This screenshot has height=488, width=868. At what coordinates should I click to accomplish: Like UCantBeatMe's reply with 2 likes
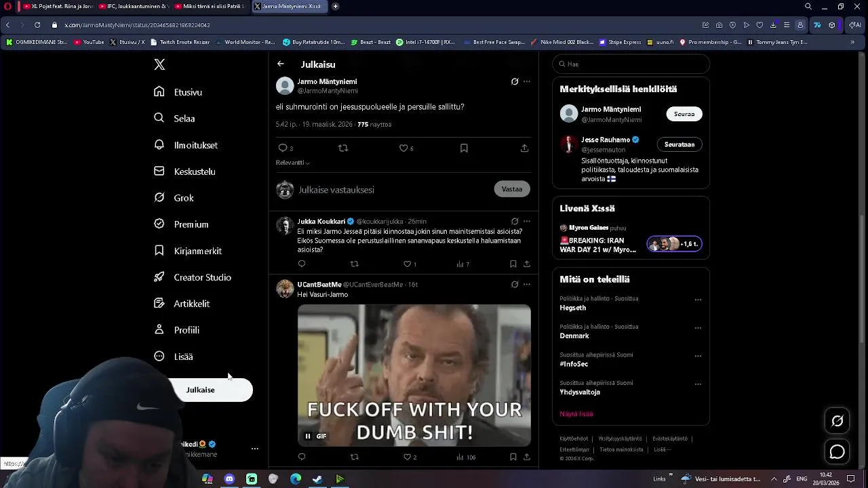pos(410,457)
